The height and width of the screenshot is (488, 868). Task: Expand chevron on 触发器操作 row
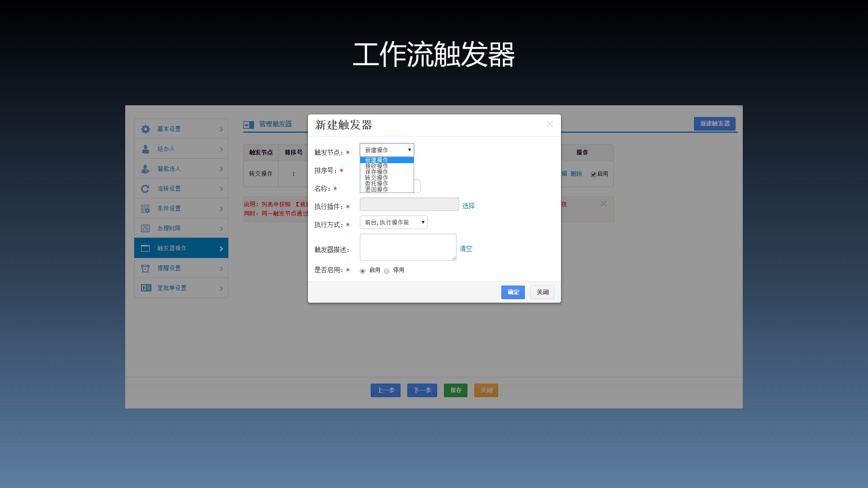(221, 249)
